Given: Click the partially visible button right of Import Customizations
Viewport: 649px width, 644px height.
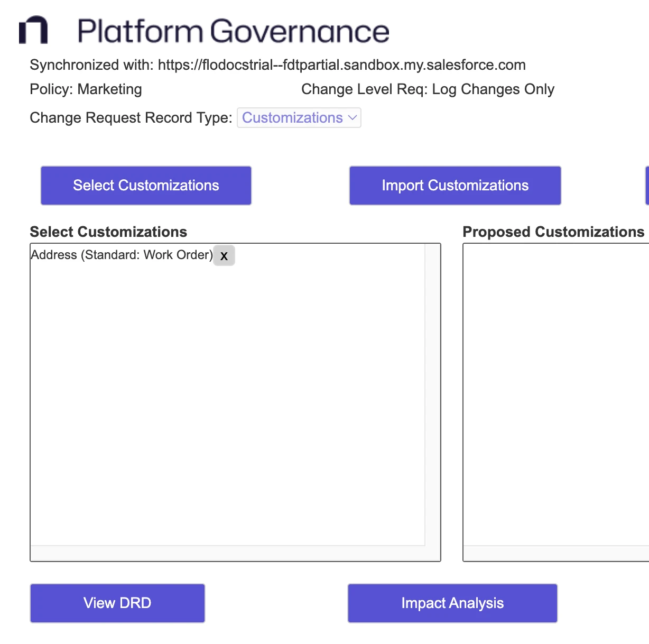Looking at the screenshot, I should point(647,186).
